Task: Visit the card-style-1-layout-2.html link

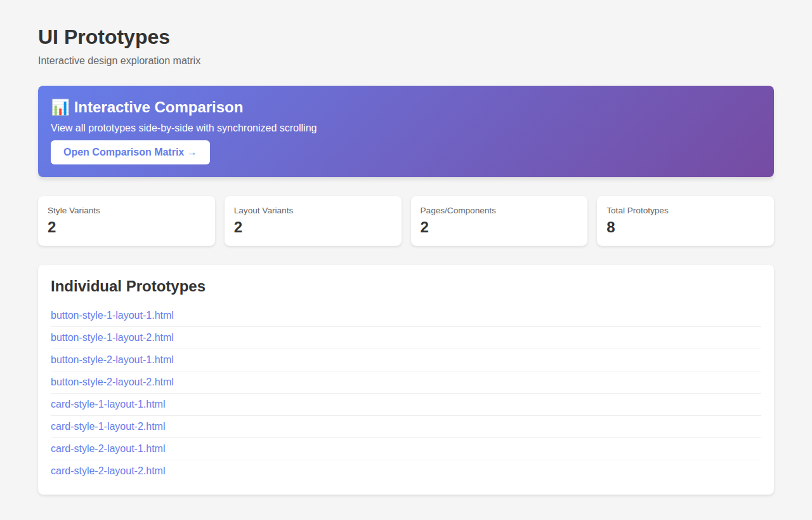Action: pos(108,427)
